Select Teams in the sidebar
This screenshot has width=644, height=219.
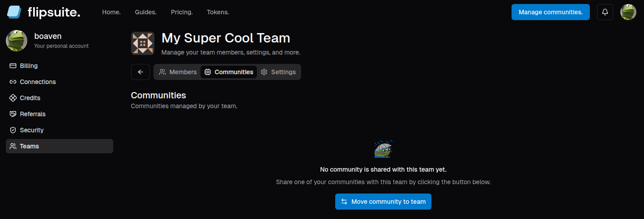click(x=60, y=146)
